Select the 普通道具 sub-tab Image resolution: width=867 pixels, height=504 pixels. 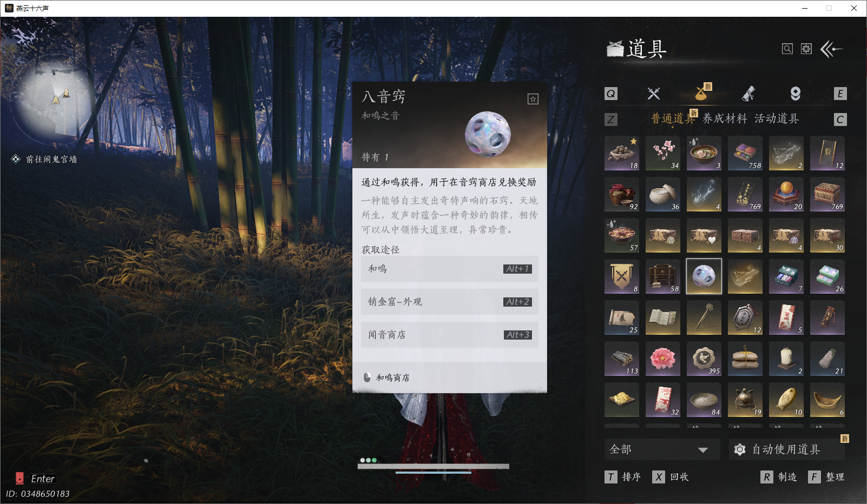(673, 118)
